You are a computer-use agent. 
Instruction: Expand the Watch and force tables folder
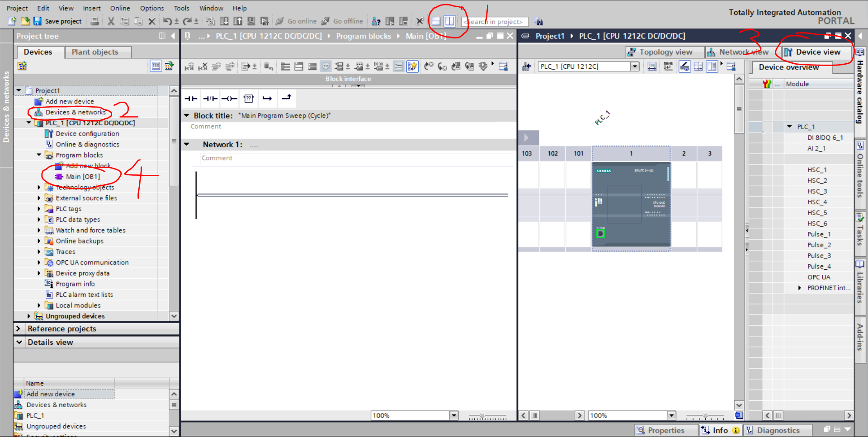(39, 230)
